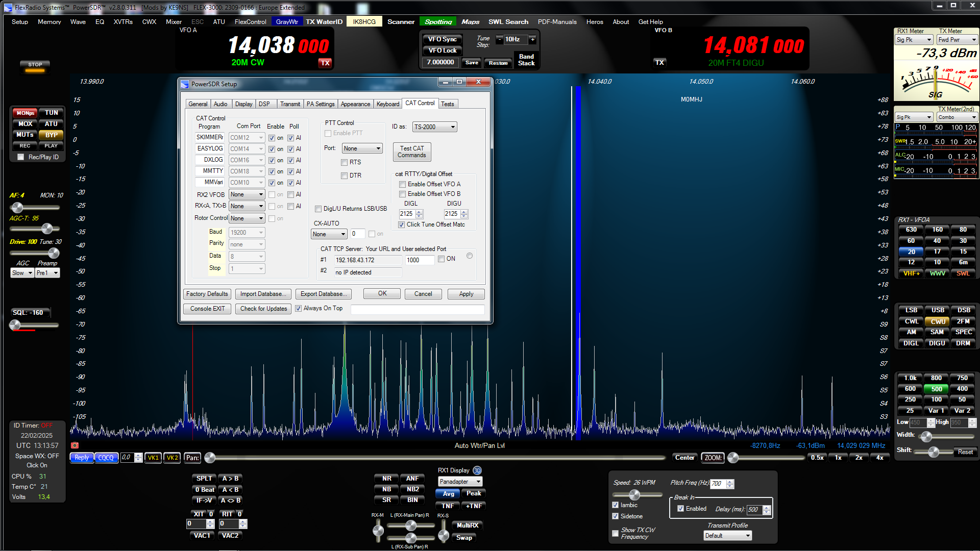980x551 pixels.
Task: Toggle the Avg display averaging button
Action: (x=448, y=493)
